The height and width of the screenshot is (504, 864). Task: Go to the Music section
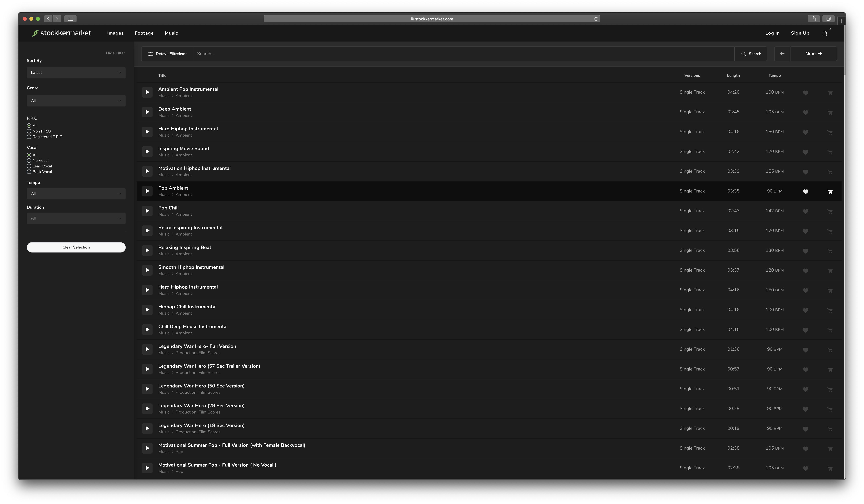171,33
